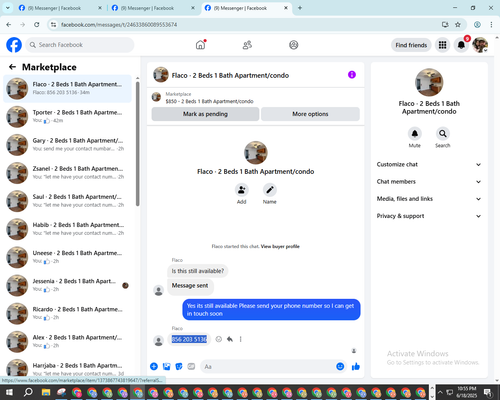Screen dimensions: 500x400
Task: Open the Groups icon in top navigation
Action: (x=294, y=45)
